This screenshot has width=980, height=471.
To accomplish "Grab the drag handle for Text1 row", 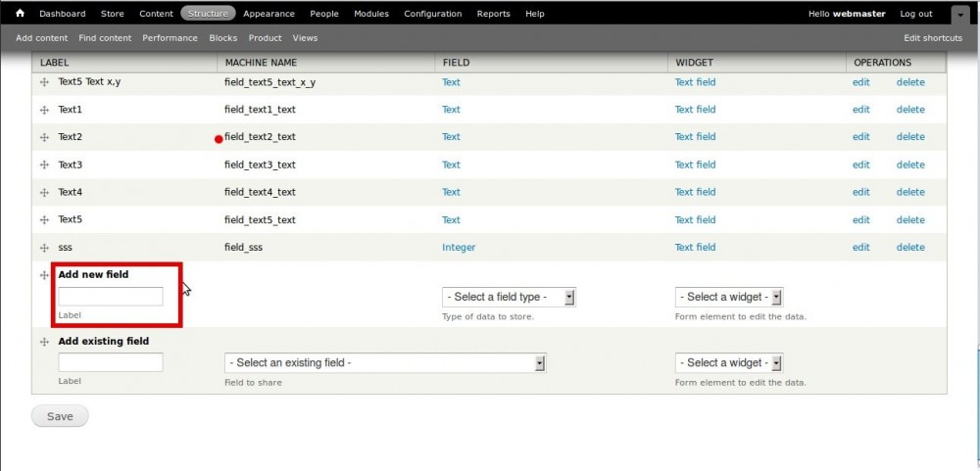I will click(44, 110).
